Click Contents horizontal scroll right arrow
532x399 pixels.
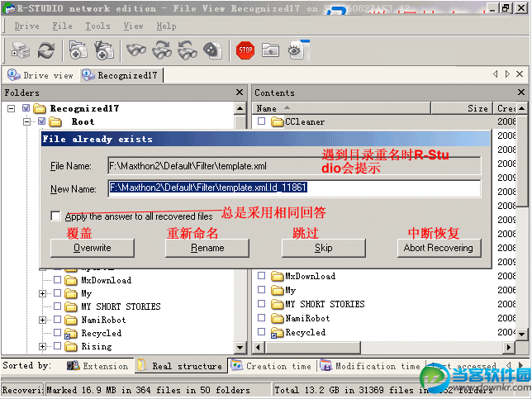(509, 347)
